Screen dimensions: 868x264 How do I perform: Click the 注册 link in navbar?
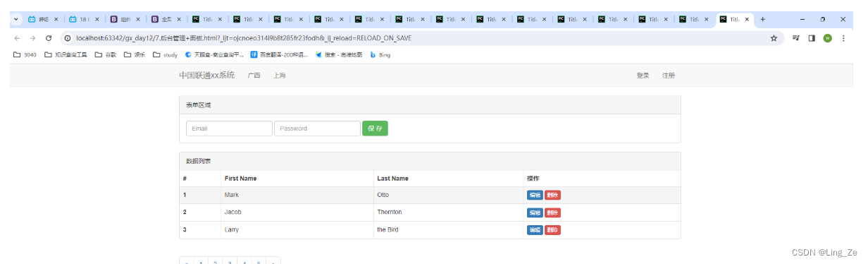click(669, 76)
